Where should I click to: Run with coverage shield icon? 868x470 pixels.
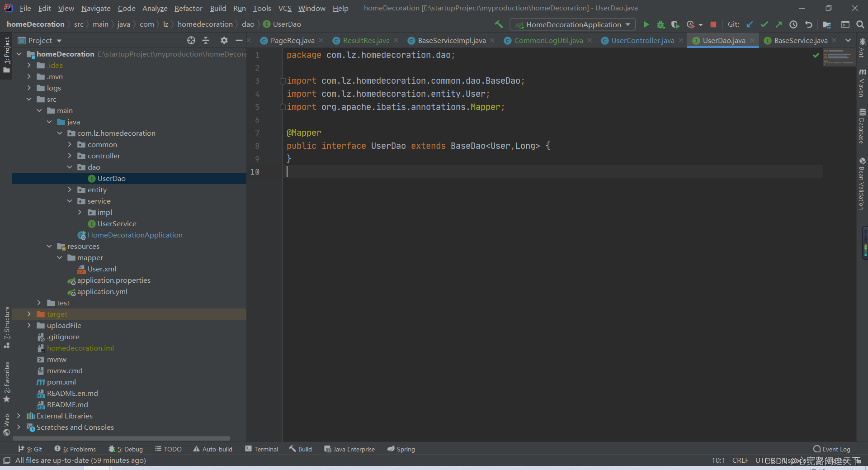coord(675,24)
